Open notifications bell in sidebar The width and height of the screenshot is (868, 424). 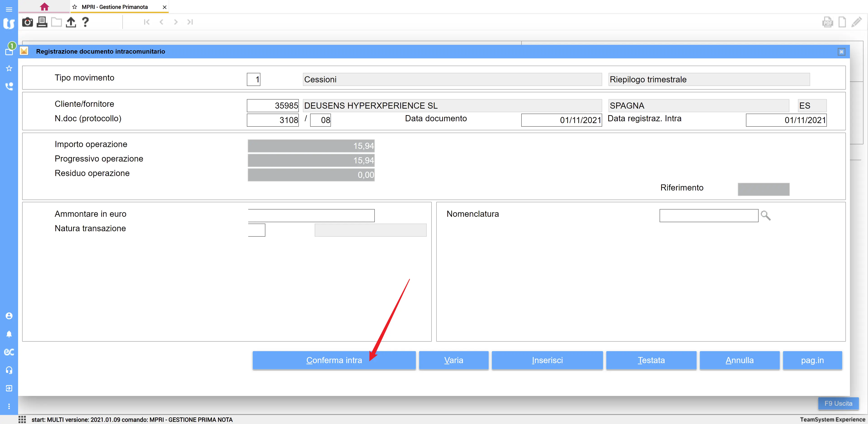point(9,334)
